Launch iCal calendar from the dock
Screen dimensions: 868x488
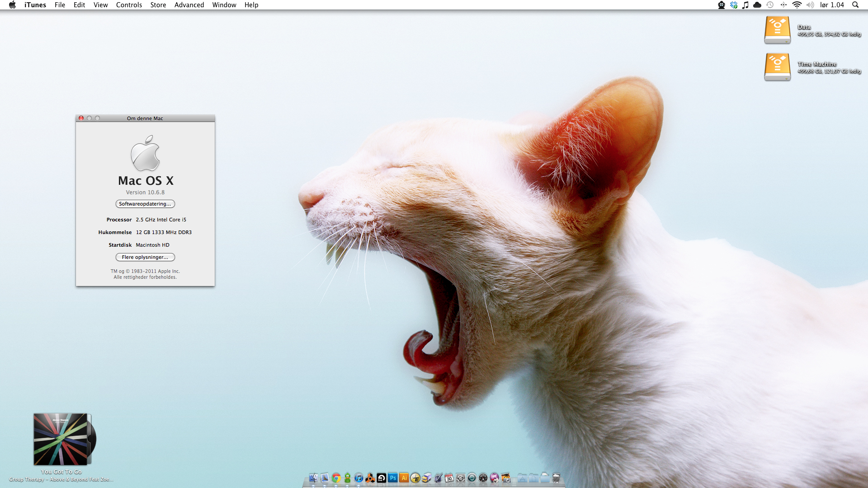(449, 478)
